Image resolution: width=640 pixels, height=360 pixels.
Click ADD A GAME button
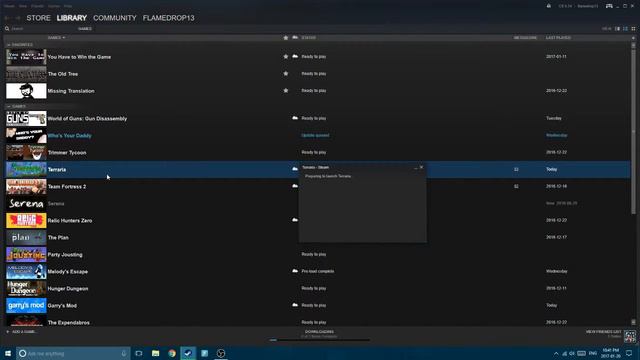coord(21,331)
